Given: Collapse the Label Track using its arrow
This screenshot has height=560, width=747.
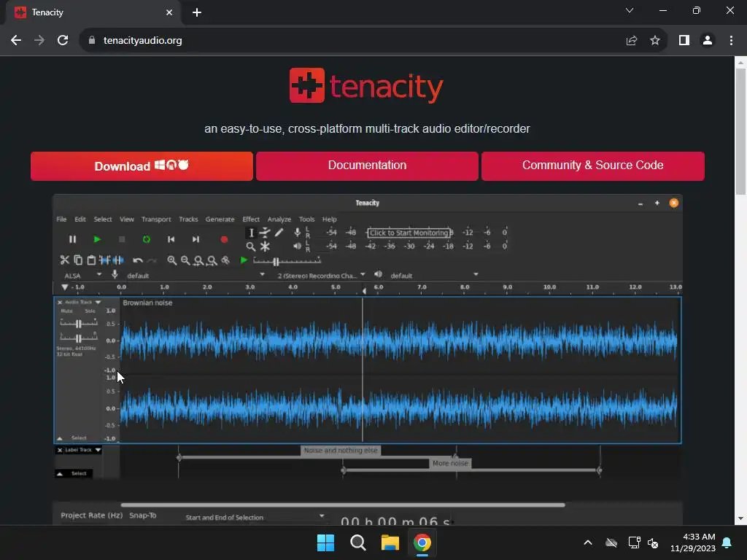Looking at the screenshot, I should [60, 474].
